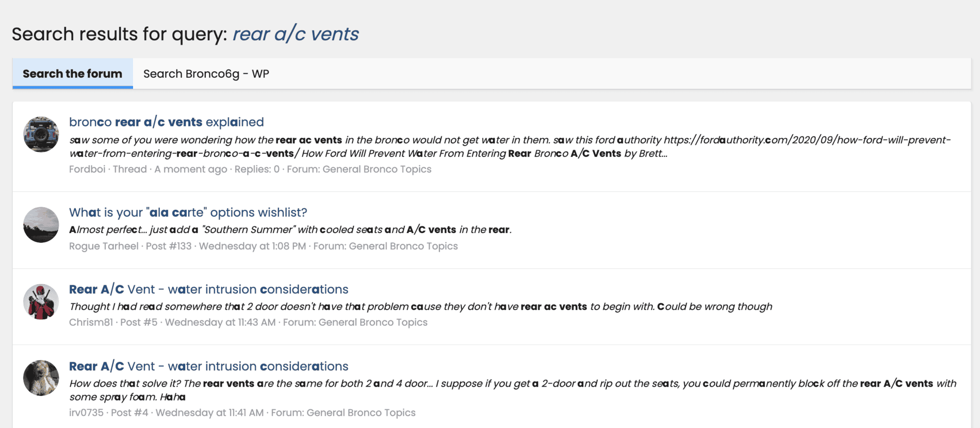Image resolution: width=980 pixels, height=428 pixels.
Task: Visit the Chrism81 username link
Action: click(x=91, y=322)
